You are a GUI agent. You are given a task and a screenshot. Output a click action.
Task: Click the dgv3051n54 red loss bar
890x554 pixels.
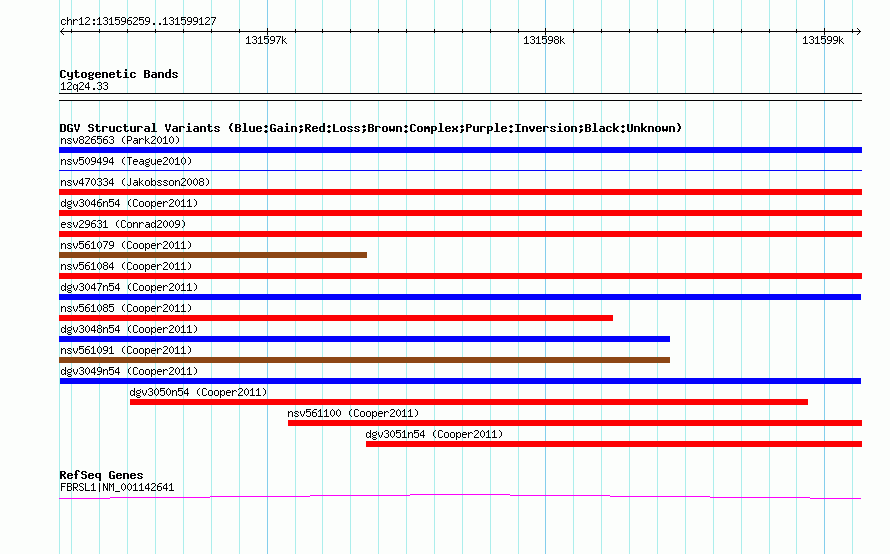614,444
